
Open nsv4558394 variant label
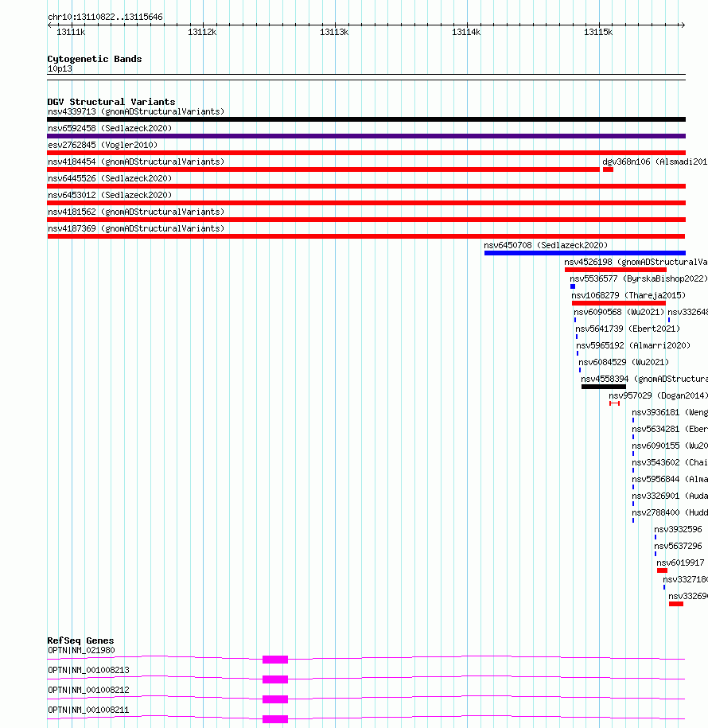pyautogui.click(x=644, y=379)
